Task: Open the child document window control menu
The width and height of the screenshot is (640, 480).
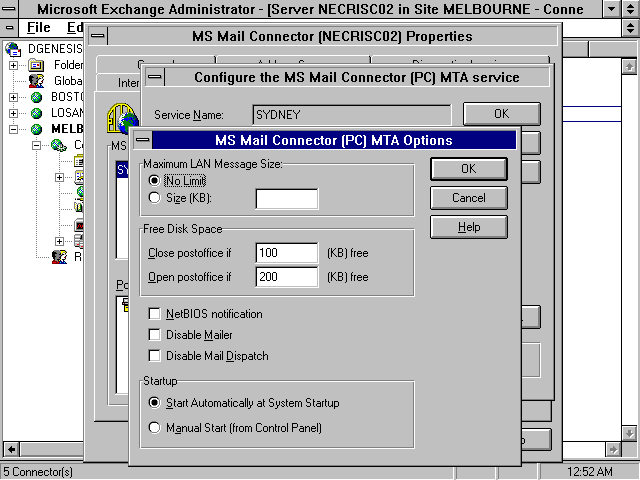Action: click(9, 27)
